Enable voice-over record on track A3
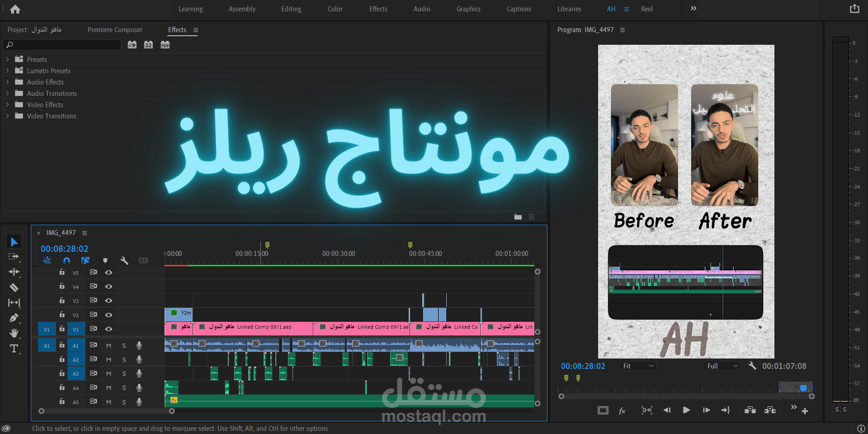Screen dimensions: 868x434 point(139,373)
